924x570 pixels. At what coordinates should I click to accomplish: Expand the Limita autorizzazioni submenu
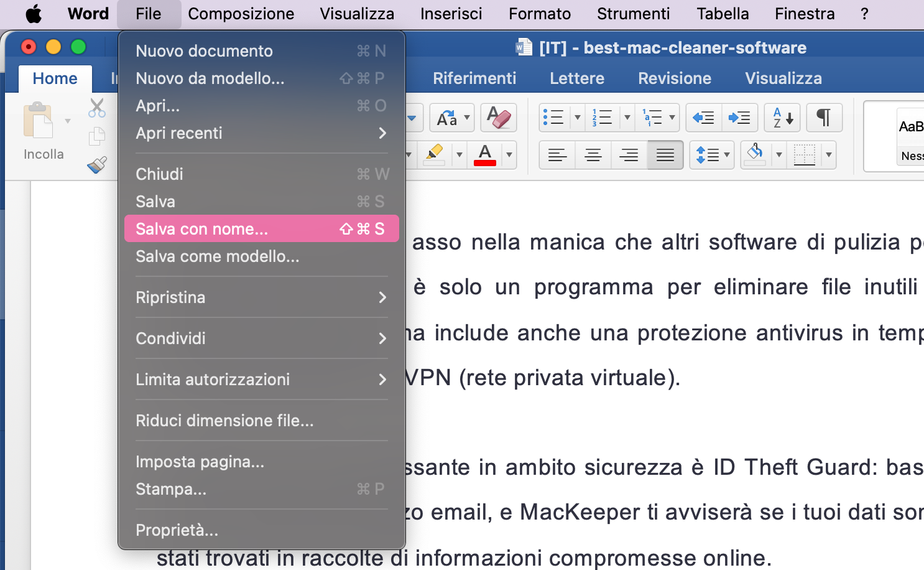click(x=261, y=380)
